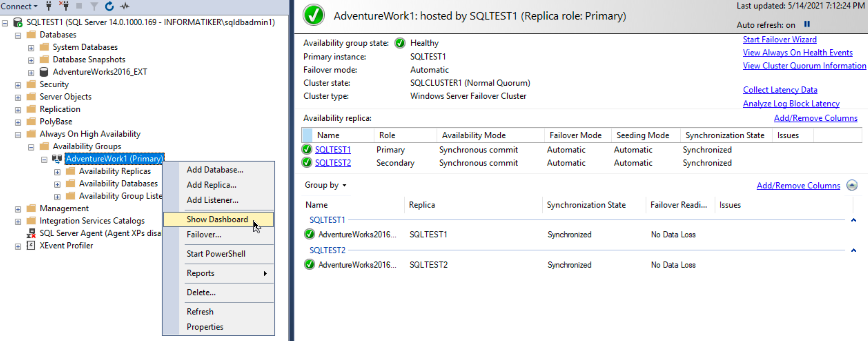The width and height of the screenshot is (868, 341).
Task: Open the SQLTEST2 replica link
Action: 333,163
